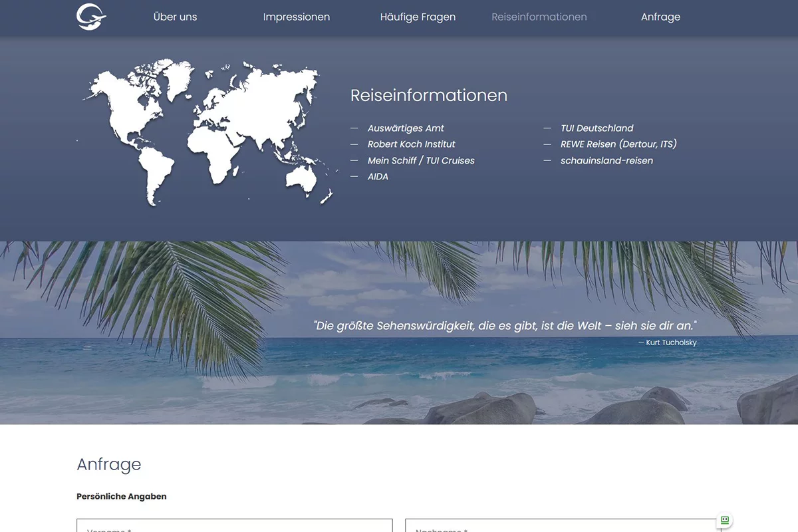Focus the Vorname input field
Screen dimensions: 798x532
pyautogui.click(x=235, y=525)
